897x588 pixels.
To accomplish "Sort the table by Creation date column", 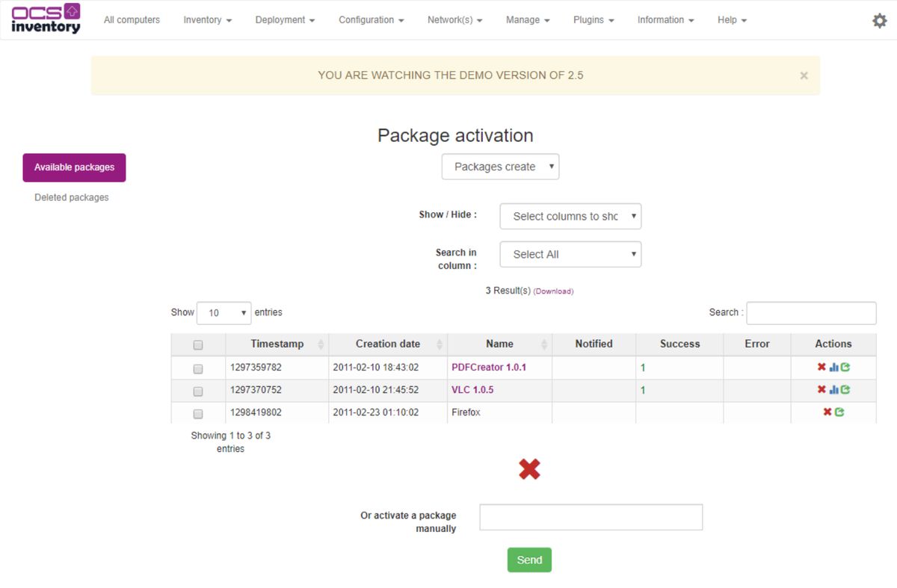I will coord(387,344).
